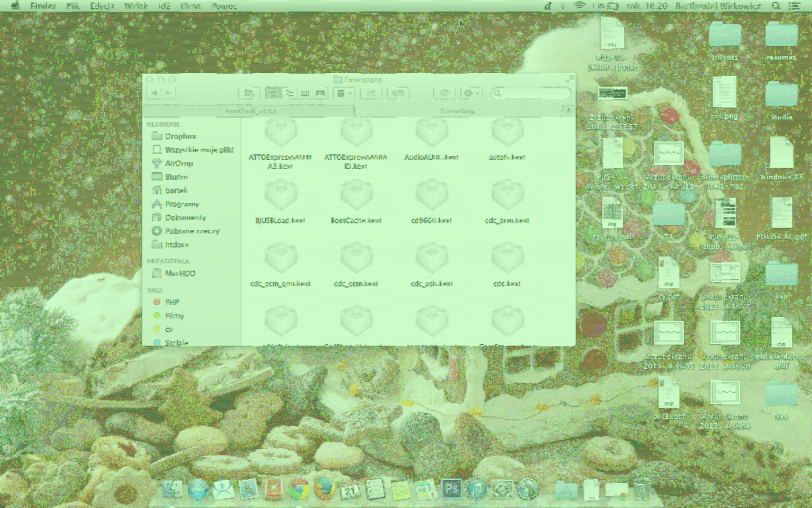The width and height of the screenshot is (812, 508).
Task: Go back in the Finder window
Action: click(155, 93)
